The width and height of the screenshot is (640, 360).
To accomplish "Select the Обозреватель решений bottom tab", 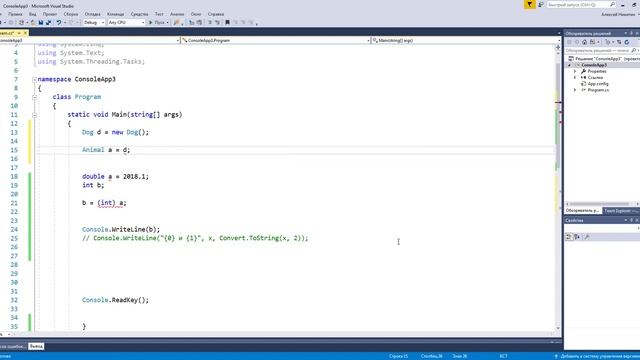I will click(x=582, y=211).
